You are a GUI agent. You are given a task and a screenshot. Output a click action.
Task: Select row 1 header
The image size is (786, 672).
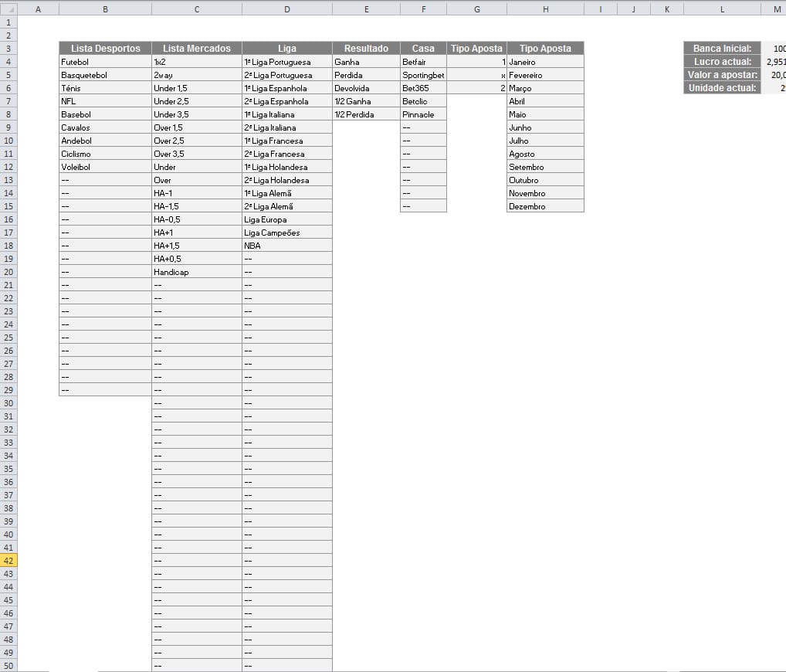8,22
